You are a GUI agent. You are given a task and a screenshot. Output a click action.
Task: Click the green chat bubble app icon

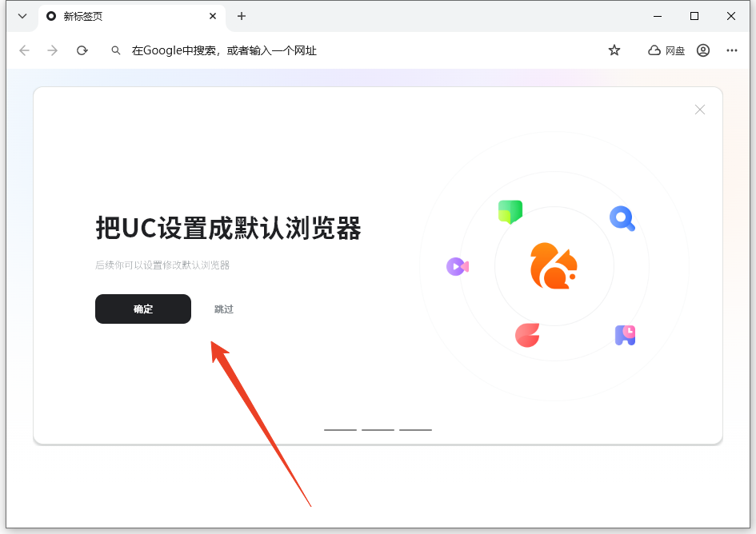point(510,213)
